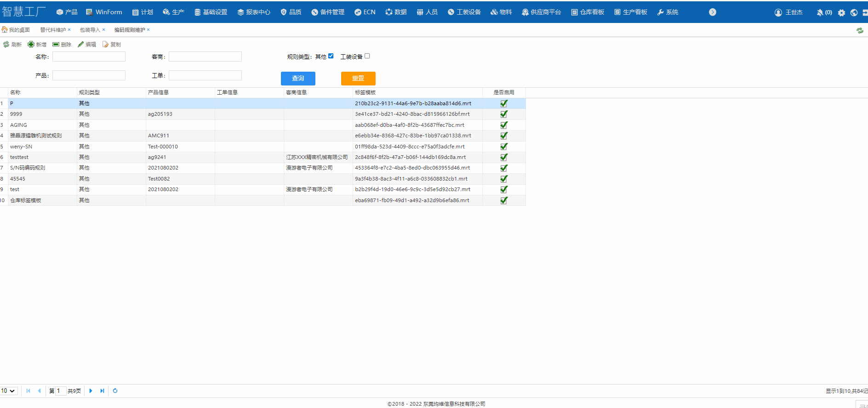The image size is (868, 408).
Task: Click the delete (删除) toolbar icon
Action: 56,45
